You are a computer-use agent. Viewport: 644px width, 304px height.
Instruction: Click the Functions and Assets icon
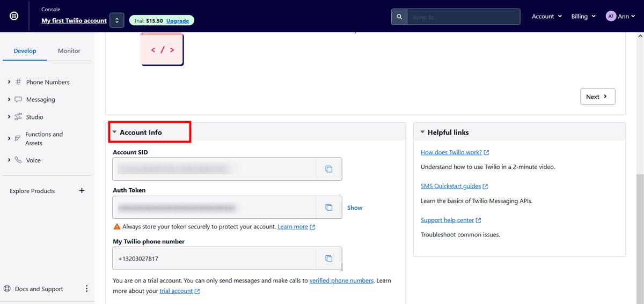(18, 138)
